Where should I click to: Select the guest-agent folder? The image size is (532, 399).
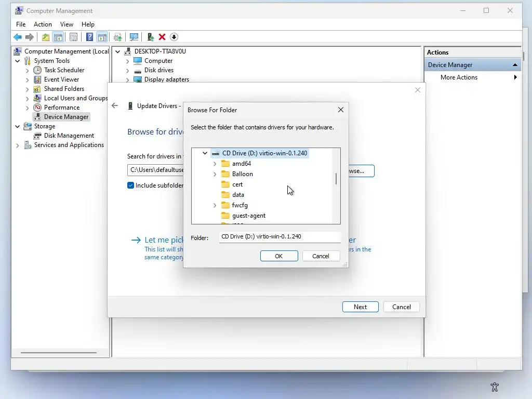tap(249, 216)
